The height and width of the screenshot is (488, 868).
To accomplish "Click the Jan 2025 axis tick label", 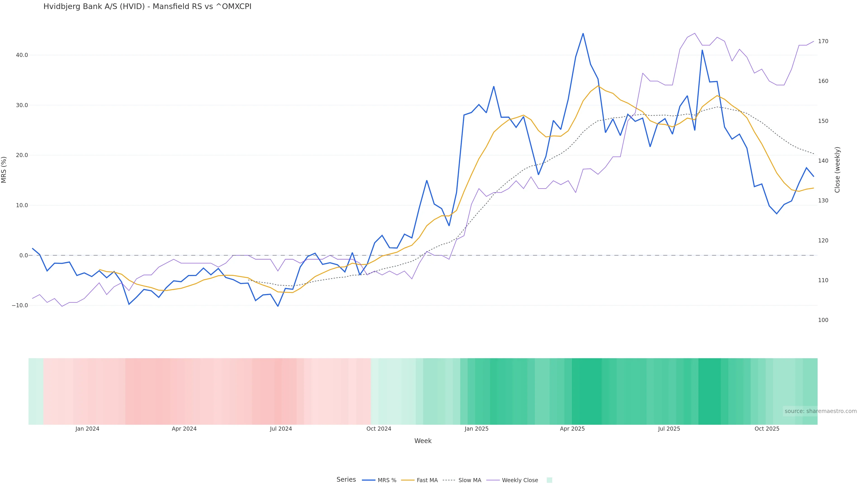I will 476,429.
